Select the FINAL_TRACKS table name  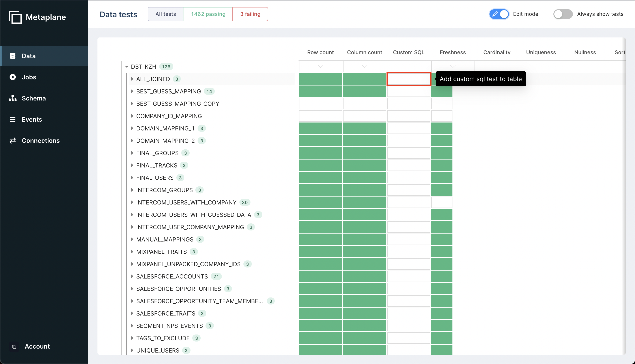[x=157, y=165]
